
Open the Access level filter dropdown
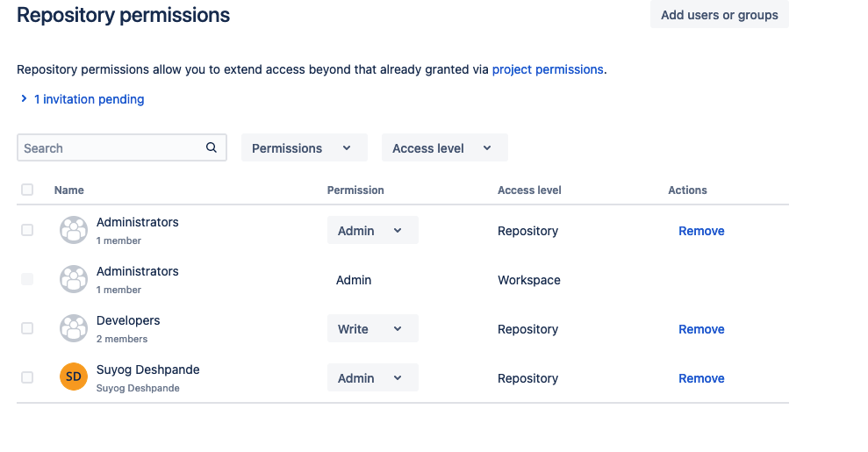pos(444,148)
